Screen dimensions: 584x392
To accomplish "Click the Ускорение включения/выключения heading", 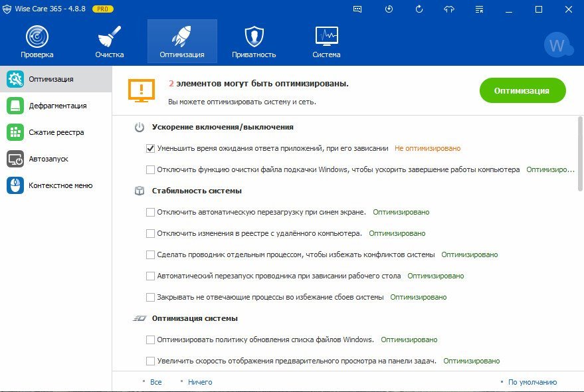I will coord(223,127).
